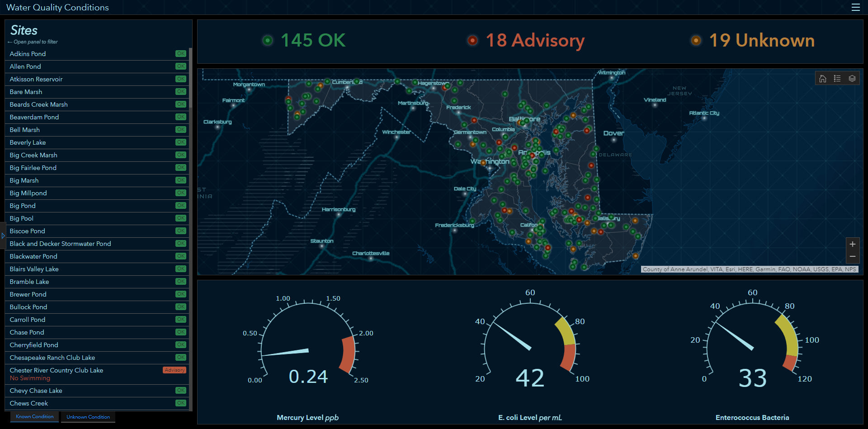
Task: Toggle the OK badge next to Beverly Lake
Action: point(180,142)
